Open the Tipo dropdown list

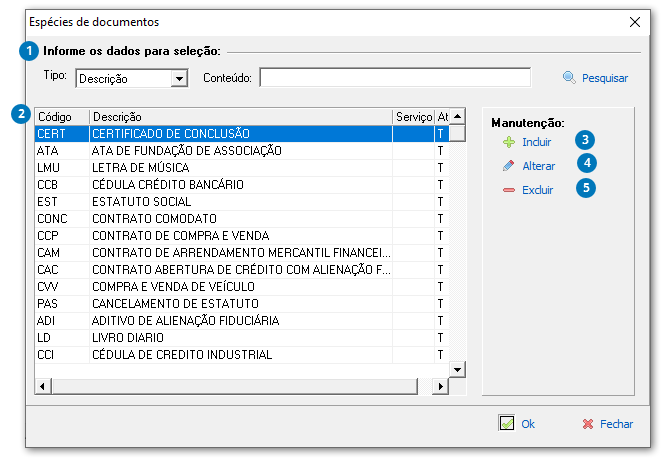[179, 78]
